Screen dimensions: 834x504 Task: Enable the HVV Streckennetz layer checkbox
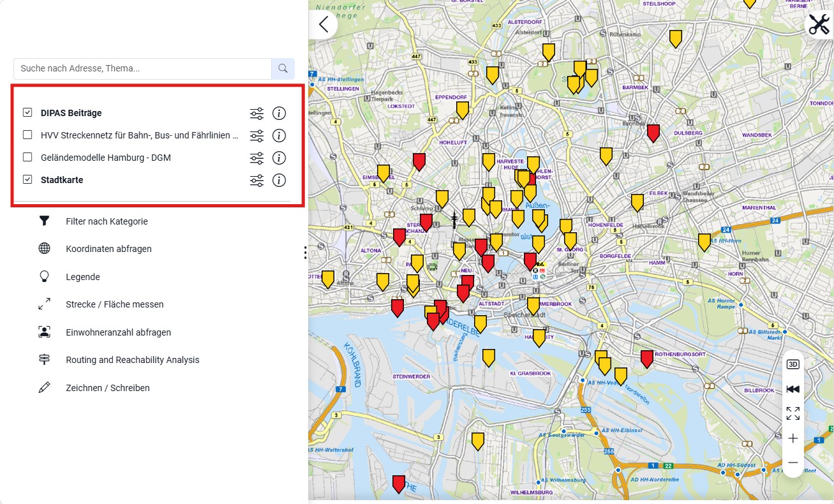[27, 135]
